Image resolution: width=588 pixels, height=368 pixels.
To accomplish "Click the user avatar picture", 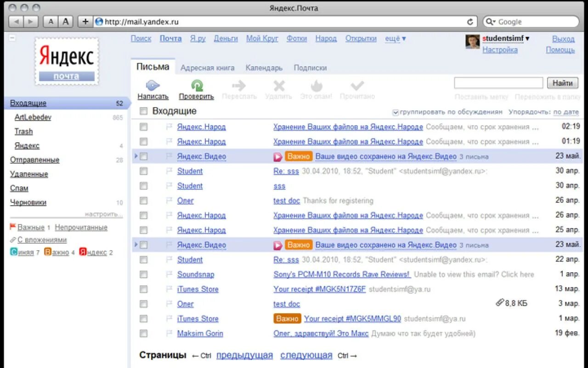I will 473,42.
